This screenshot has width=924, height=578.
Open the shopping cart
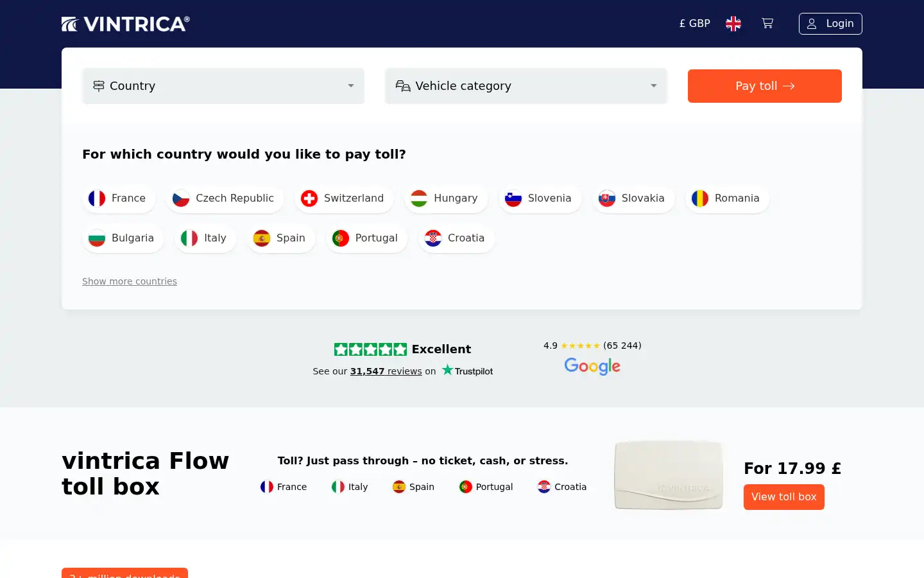767,24
